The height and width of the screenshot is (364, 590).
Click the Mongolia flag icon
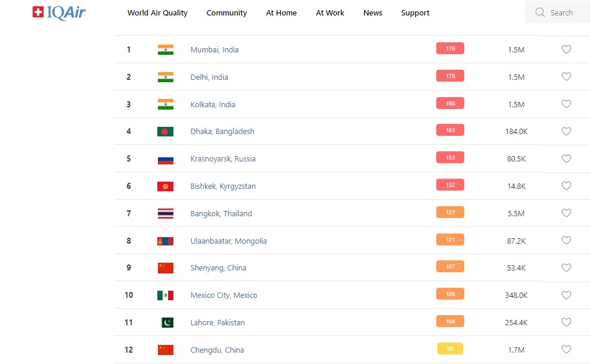(x=165, y=241)
